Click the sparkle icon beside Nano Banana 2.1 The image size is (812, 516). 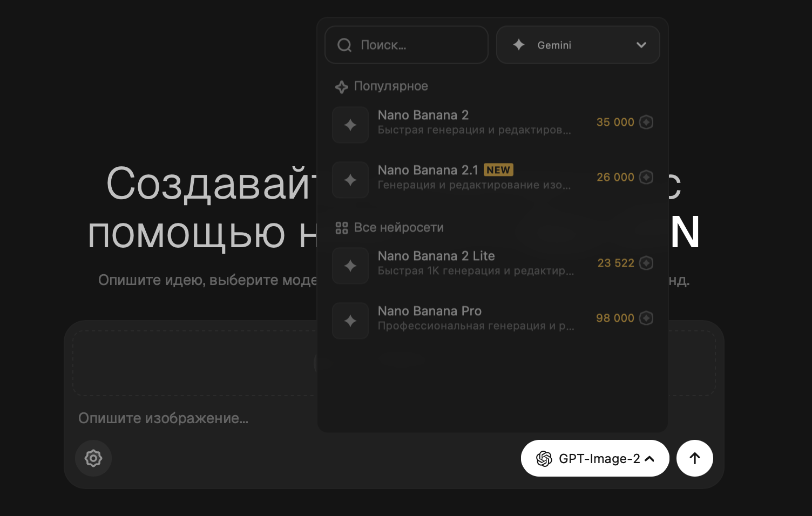(350, 180)
